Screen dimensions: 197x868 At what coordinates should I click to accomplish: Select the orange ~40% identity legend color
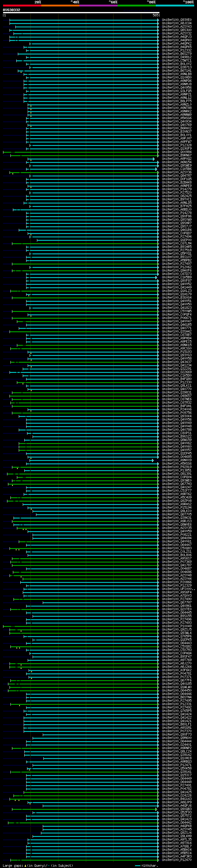click(60, 6)
